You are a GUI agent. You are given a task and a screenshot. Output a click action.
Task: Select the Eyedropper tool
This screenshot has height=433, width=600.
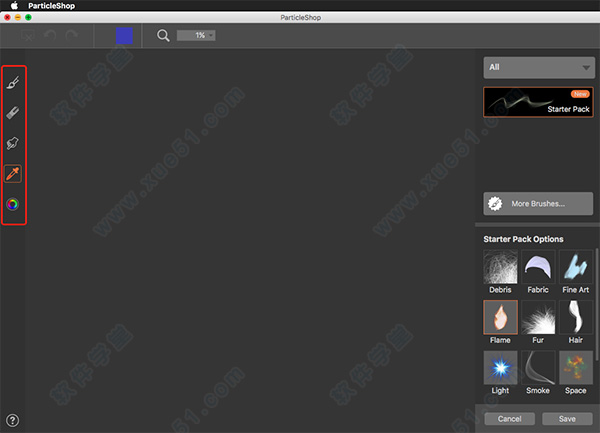tap(13, 174)
